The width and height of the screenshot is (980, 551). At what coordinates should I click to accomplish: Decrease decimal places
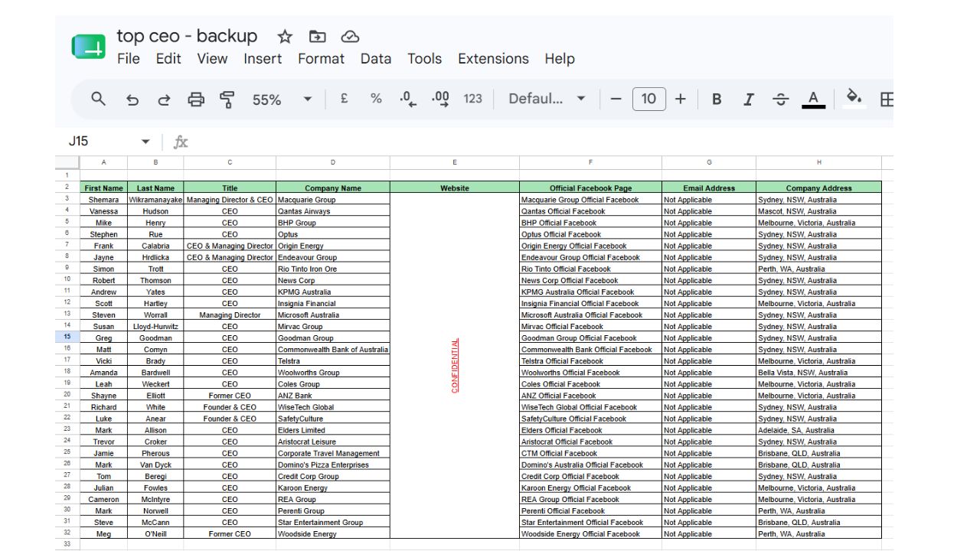[x=407, y=99]
